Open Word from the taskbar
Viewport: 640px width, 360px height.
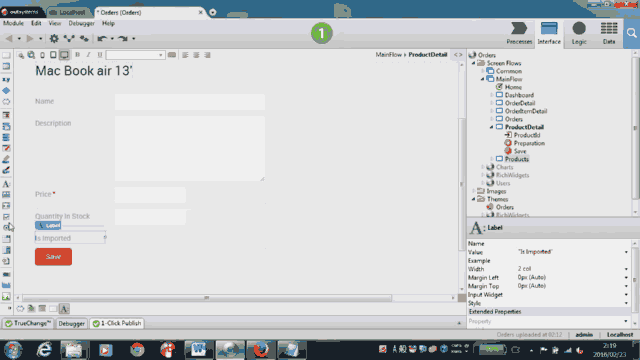pos(199,350)
